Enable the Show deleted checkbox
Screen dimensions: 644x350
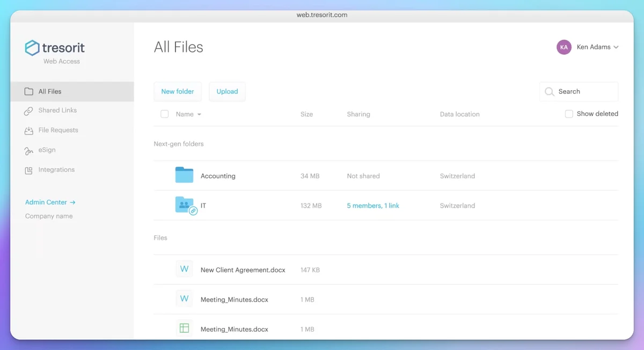[569, 114]
